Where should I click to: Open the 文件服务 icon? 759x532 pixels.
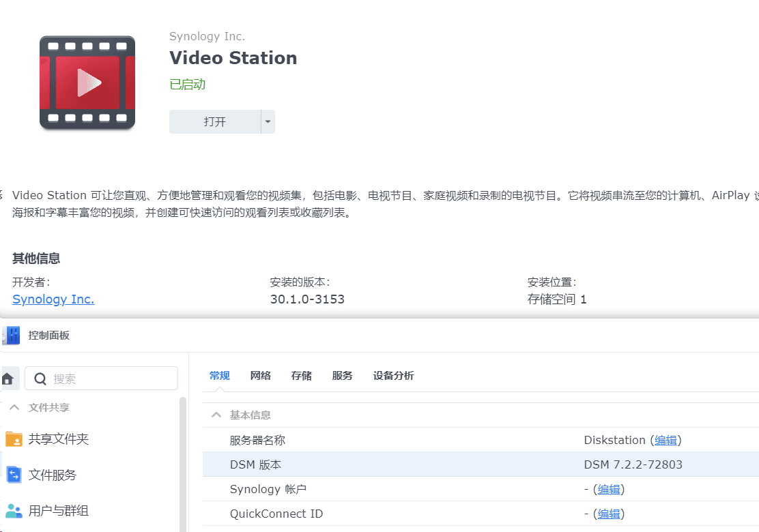click(x=14, y=475)
